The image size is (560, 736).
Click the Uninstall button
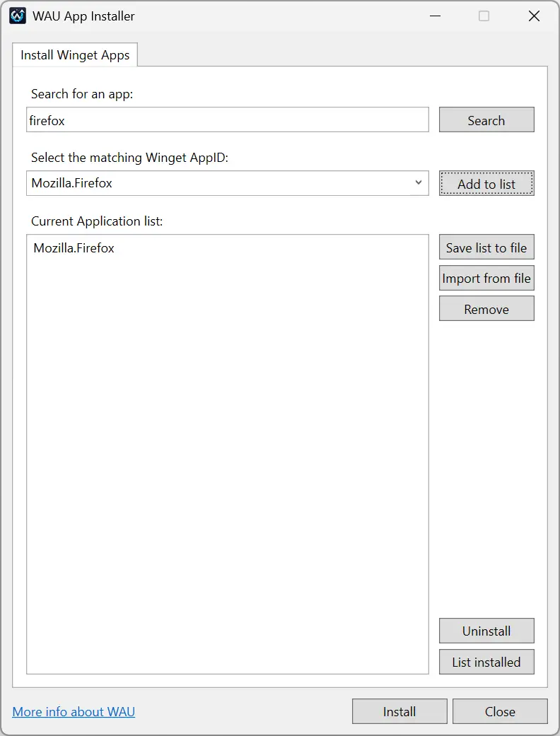tap(486, 631)
